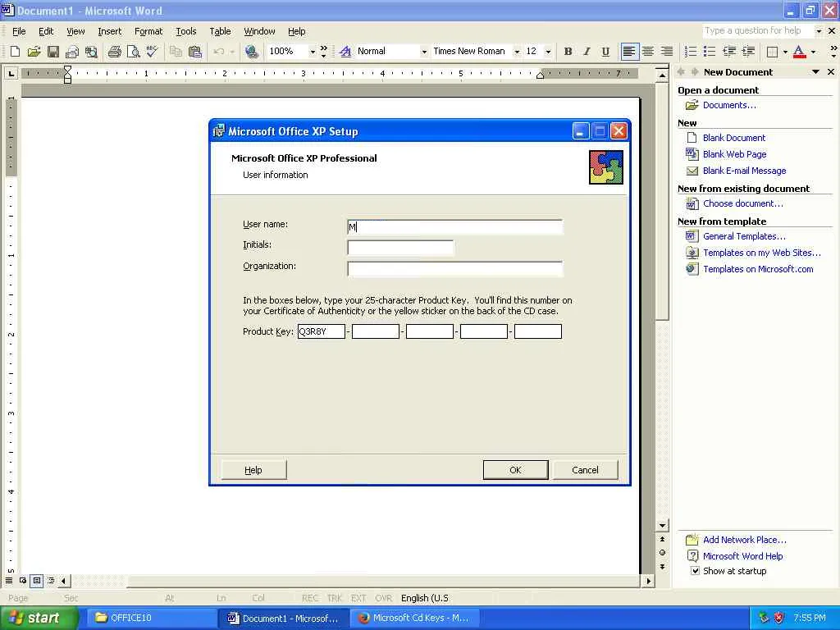Click the Print Preview icon
The image size is (840, 630).
[x=133, y=52]
